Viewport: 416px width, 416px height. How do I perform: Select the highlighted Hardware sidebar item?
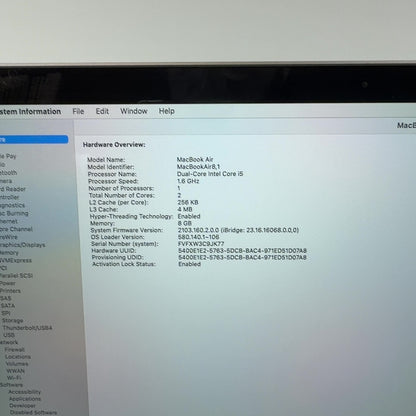[34, 139]
